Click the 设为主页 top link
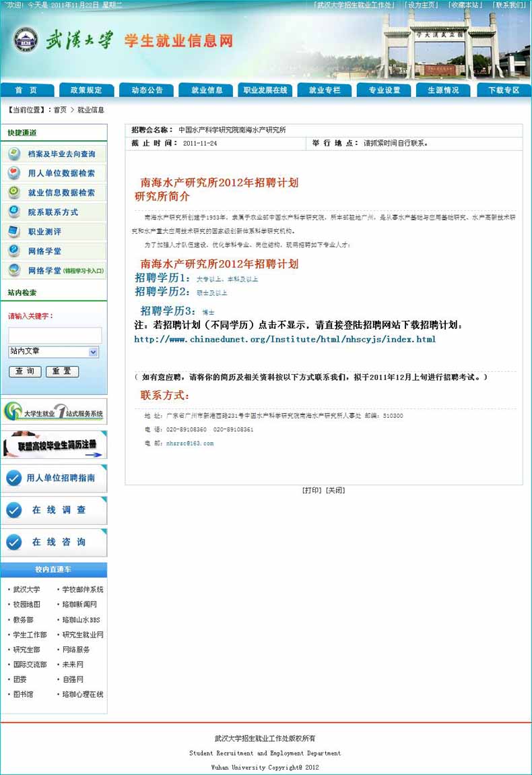Viewport: 532px width, 775px height. tap(422, 5)
